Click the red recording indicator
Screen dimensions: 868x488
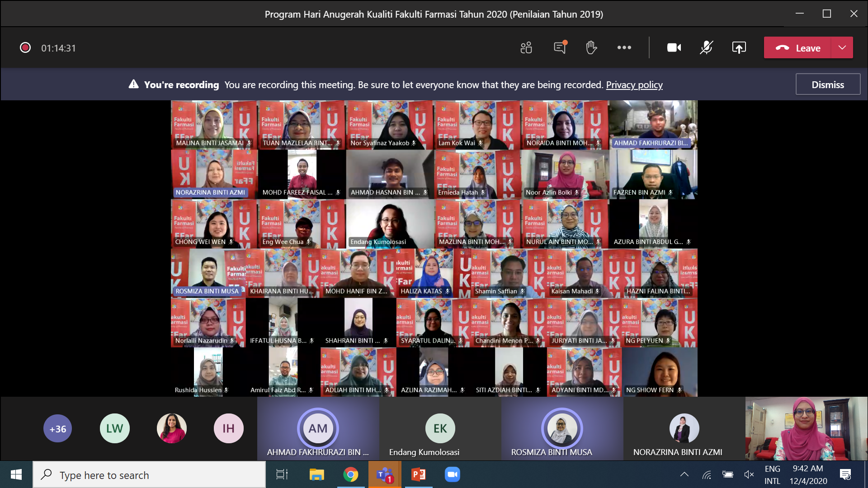click(x=25, y=48)
